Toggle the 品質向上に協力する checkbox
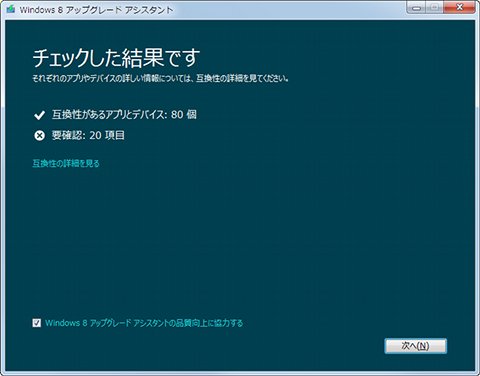Image resolution: width=480 pixels, height=376 pixels. [37, 323]
